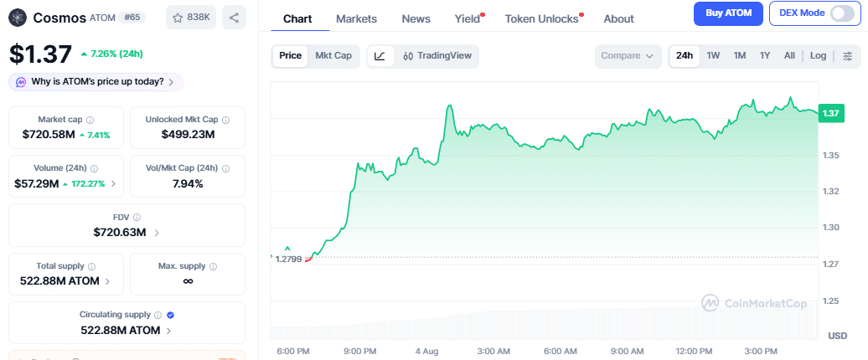The height and width of the screenshot is (360, 868).
Task: Add ATOM to watchlist with star button
Action: coord(191,18)
